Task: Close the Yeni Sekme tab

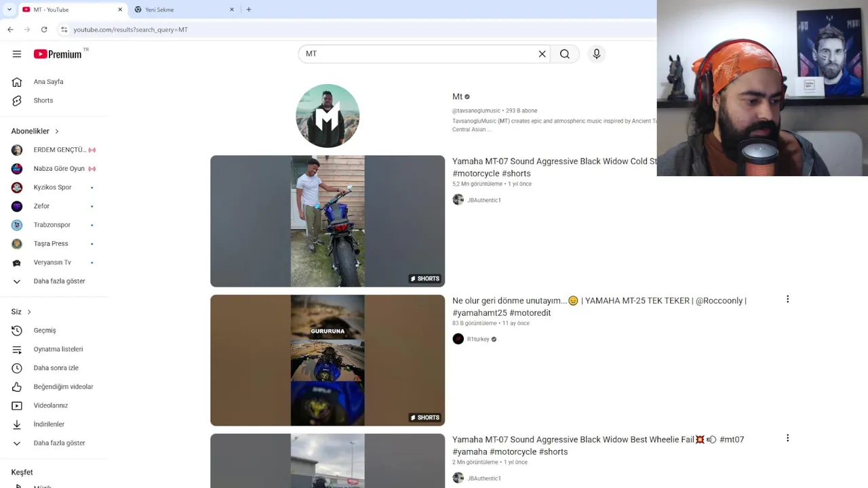Action: pos(232,9)
